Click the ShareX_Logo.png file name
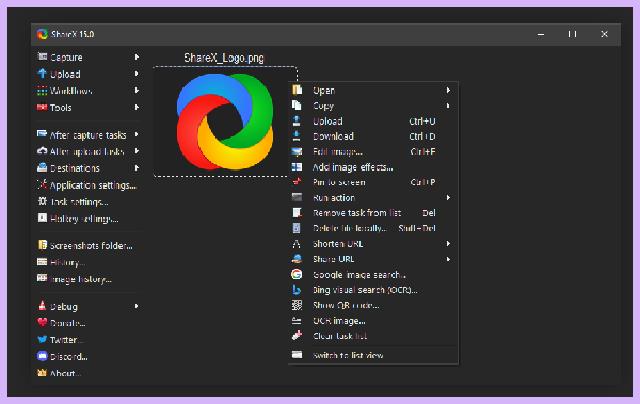Screen dimensions: 640x404 tap(224, 58)
